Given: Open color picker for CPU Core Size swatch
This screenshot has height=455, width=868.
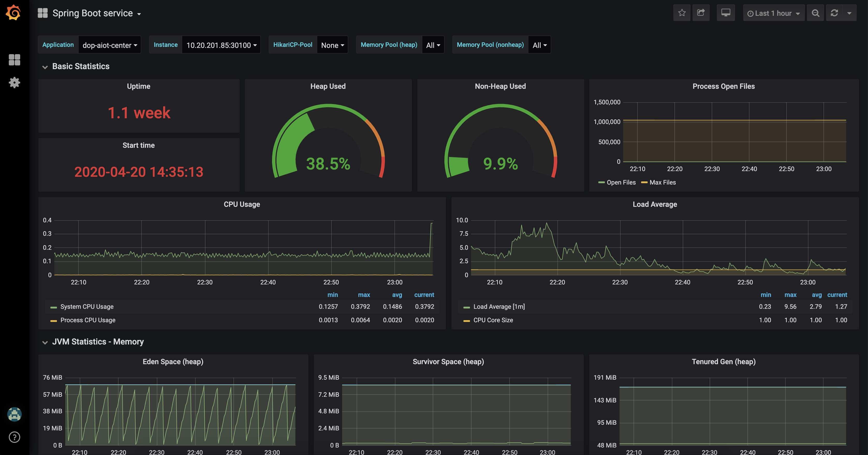Looking at the screenshot, I should [467, 321].
